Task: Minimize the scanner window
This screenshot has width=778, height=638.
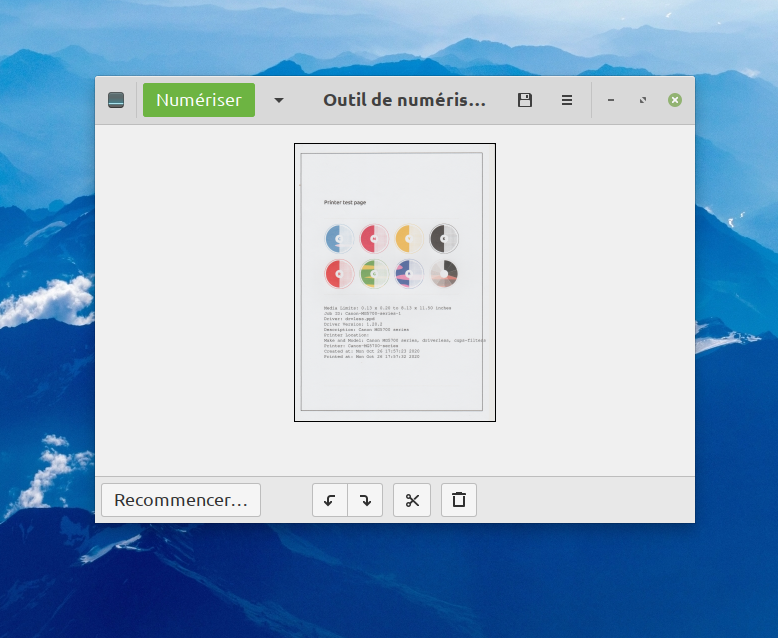Action: pyautogui.click(x=611, y=100)
